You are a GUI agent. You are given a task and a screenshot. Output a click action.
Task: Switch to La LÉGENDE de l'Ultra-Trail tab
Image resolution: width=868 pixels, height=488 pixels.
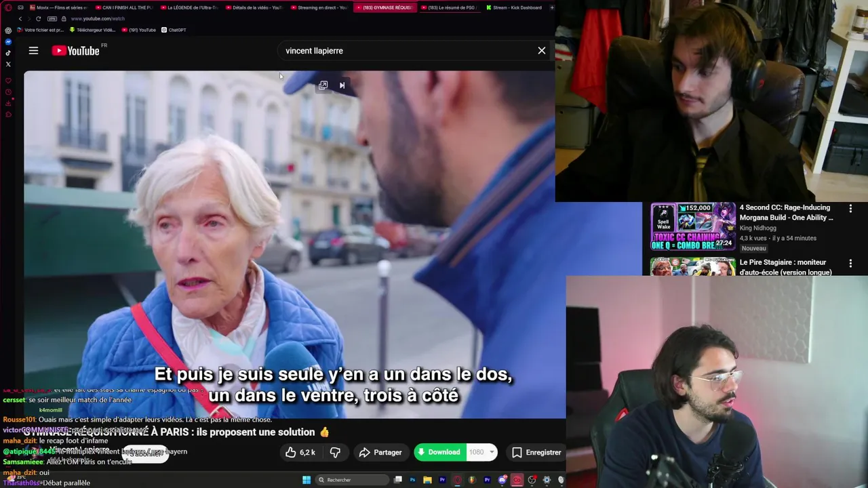point(189,7)
